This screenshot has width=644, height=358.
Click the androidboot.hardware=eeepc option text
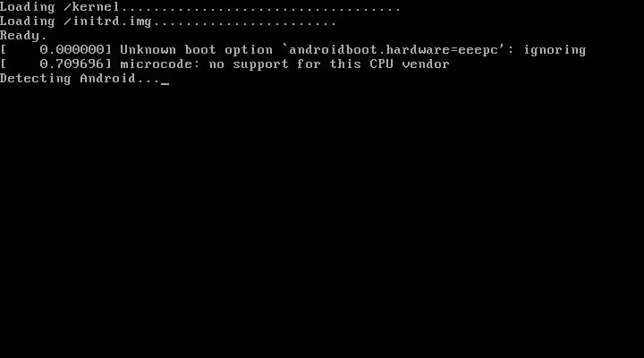[x=394, y=50]
